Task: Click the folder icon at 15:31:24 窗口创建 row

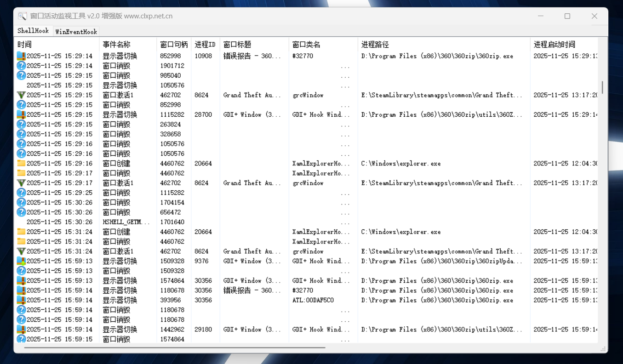Action: pyautogui.click(x=21, y=232)
